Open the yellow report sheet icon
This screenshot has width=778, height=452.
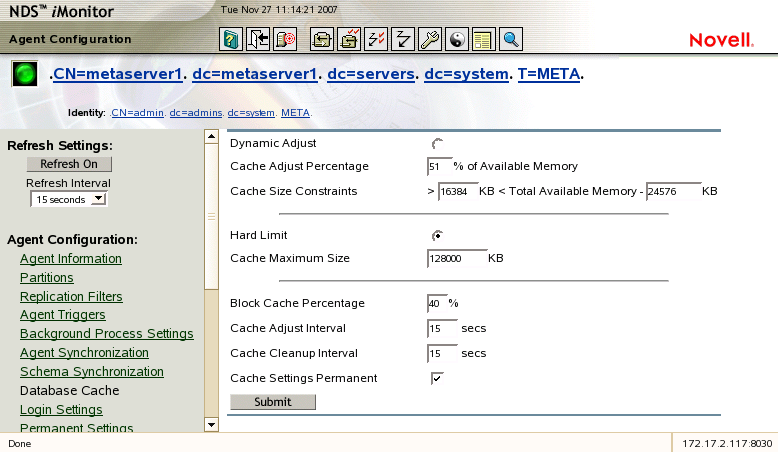point(484,39)
